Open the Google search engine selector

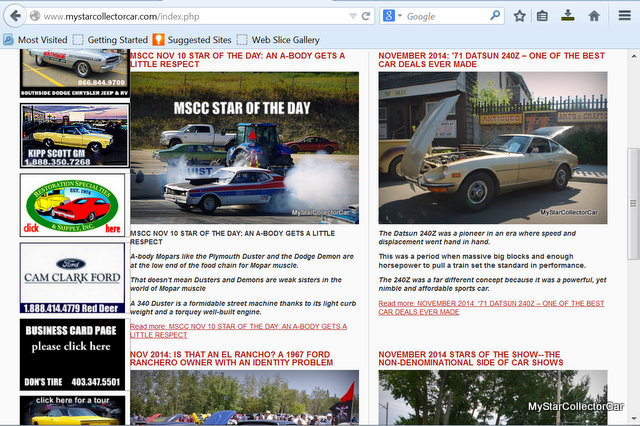tap(392, 16)
